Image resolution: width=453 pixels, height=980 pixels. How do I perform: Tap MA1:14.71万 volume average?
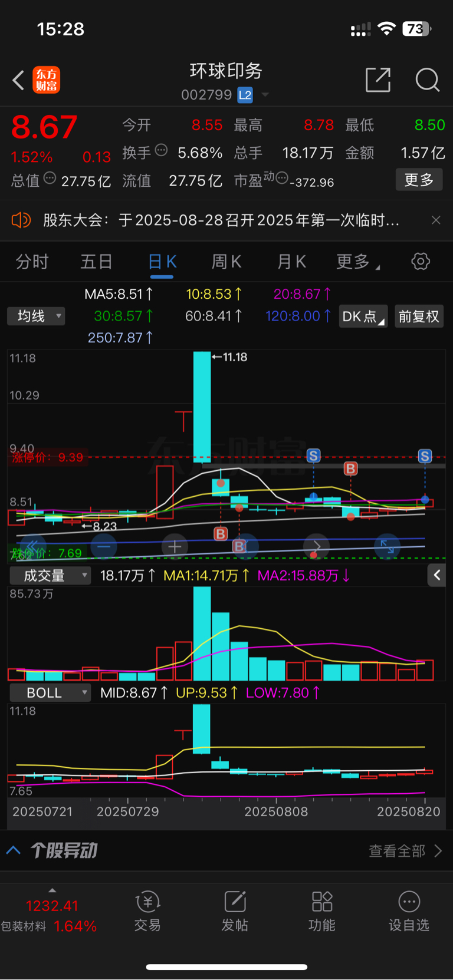[206, 576]
